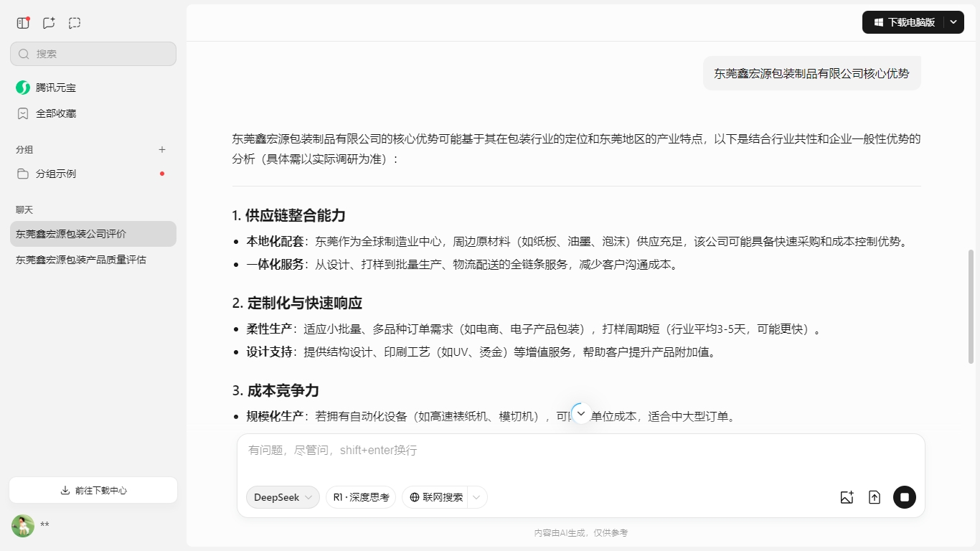Expand web search options arrow
Image resolution: width=980 pixels, height=551 pixels.
[477, 497]
